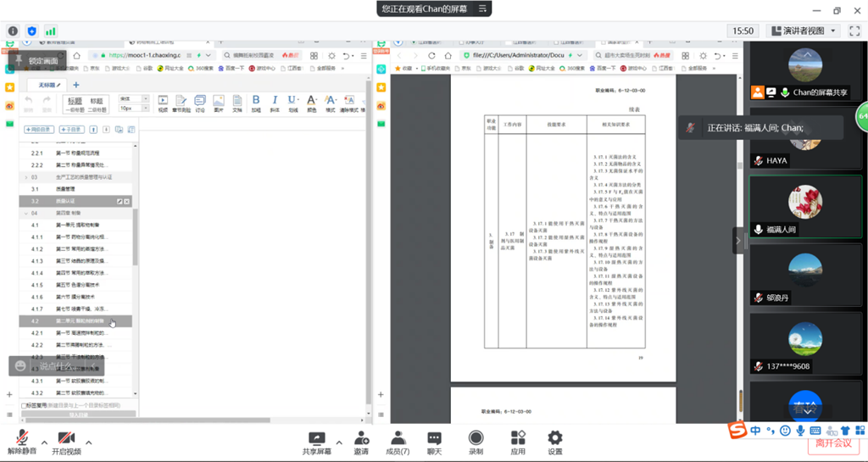
Task: Click 同级目录 add sibling button
Action: [x=39, y=130]
